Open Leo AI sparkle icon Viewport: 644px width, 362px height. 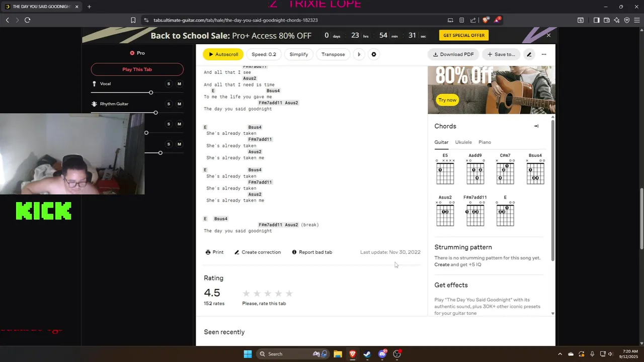coord(617,20)
